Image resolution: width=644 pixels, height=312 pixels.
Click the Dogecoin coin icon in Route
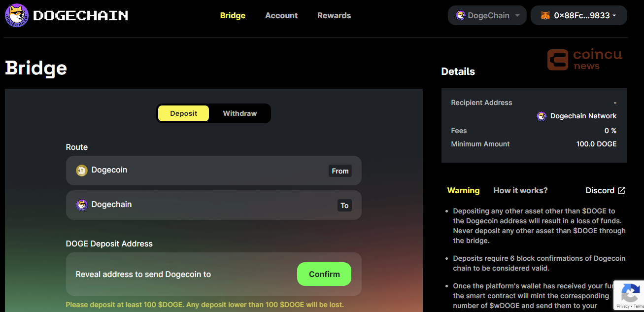pyautogui.click(x=81, y=171)
